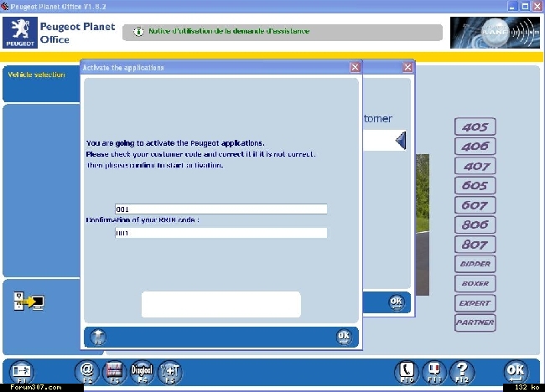Image resolution: width=545 pixels, height=392 pixels.
Task: Select the 605 vehicle model
Action: tap(475, 185)
